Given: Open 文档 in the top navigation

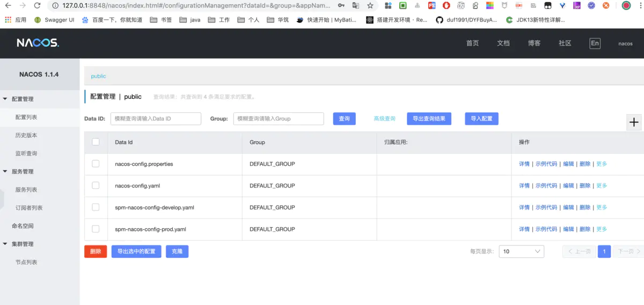Looking at the screenshot, I should (x=503, y=43).
